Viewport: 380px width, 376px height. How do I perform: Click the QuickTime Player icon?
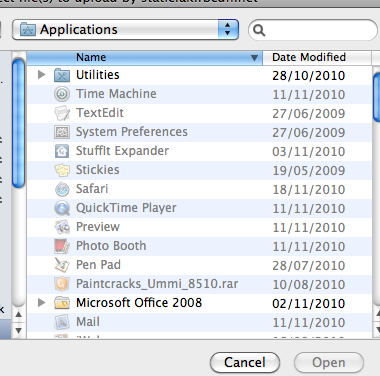click(62, 208)
